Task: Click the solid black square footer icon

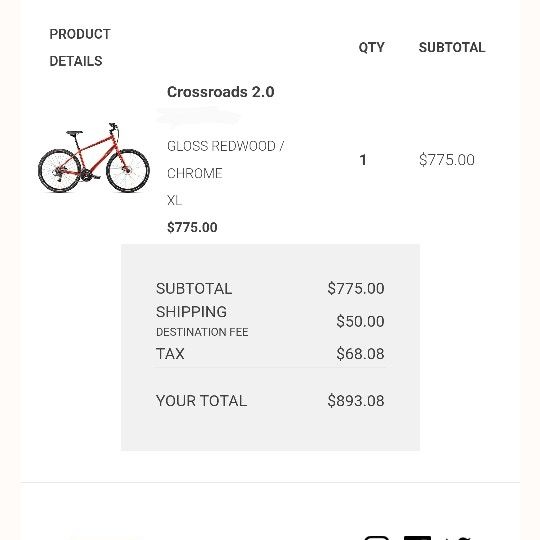Action: click(x=417, y=538)
